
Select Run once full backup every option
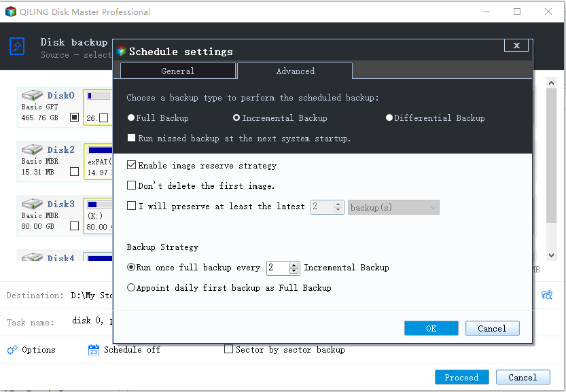tap(131, 267)
